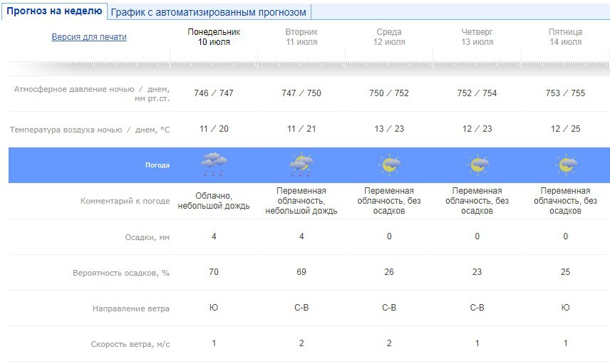Click Wednesday's 'Переменная облачность, без осадков' comment
This screenshot has height=364, width=610.
(x=389, y=201)
